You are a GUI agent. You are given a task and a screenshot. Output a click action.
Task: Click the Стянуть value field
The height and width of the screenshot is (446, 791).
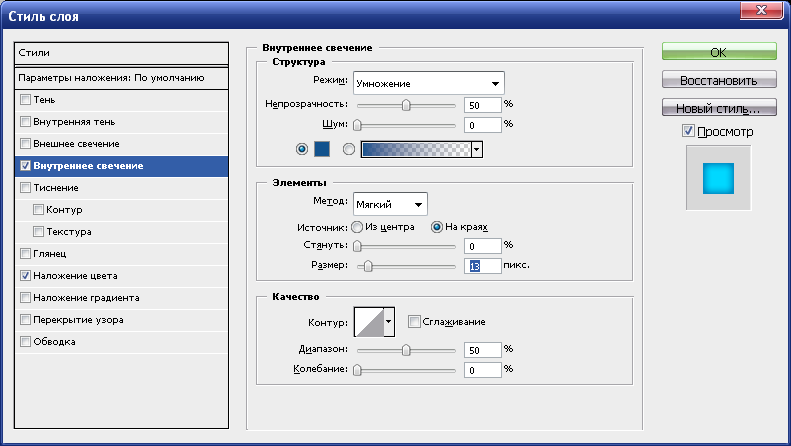[483, 246]
